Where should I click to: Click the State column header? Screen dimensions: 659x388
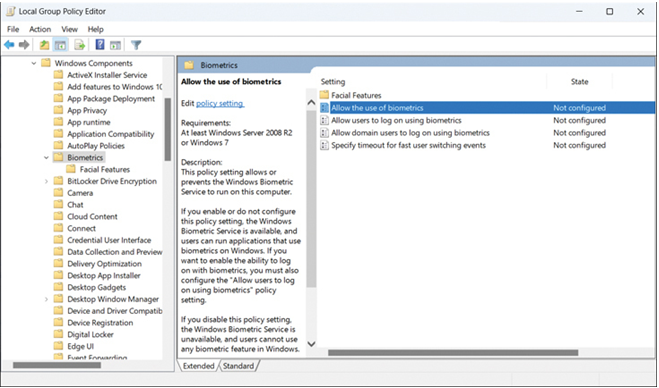579,82
